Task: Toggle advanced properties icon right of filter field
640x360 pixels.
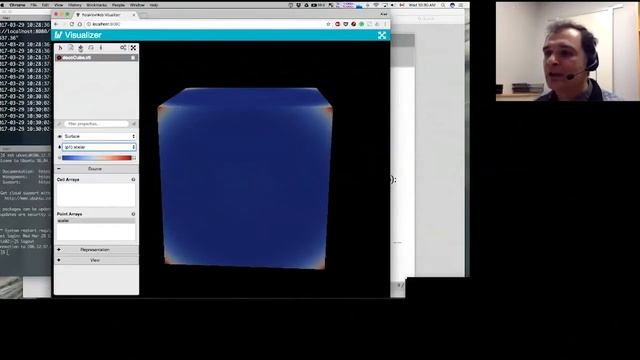Action: point(133,124)
